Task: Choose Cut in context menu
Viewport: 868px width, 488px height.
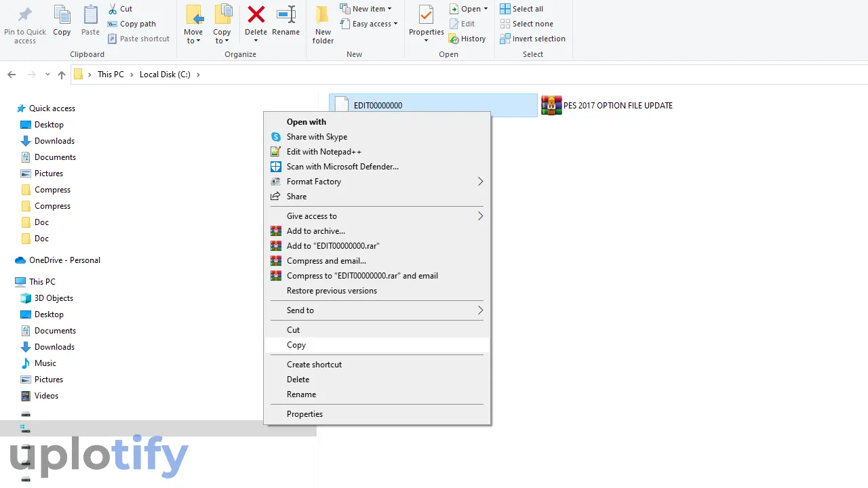Action: pyautogui.click(x=376, y=330)
